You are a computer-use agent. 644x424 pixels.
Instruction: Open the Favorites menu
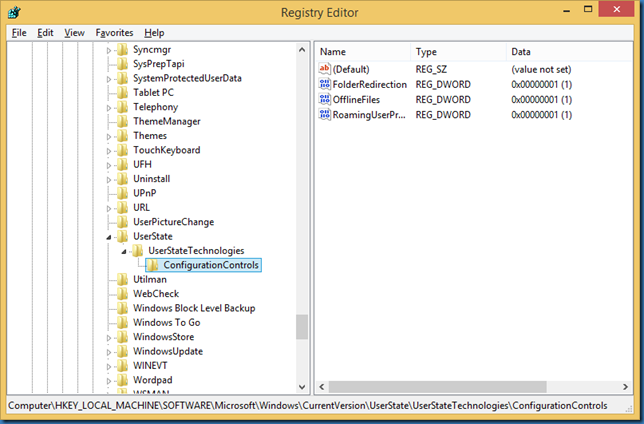coord(114,33)
